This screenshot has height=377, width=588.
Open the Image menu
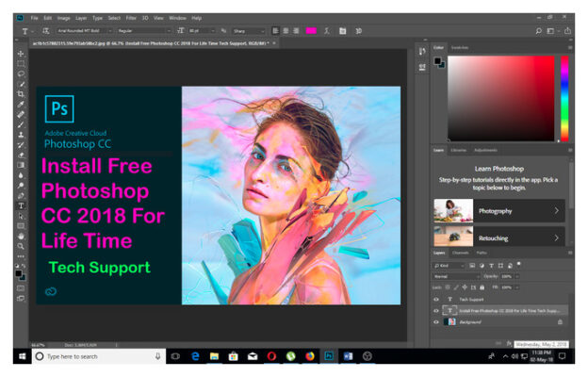coord(63,18)
